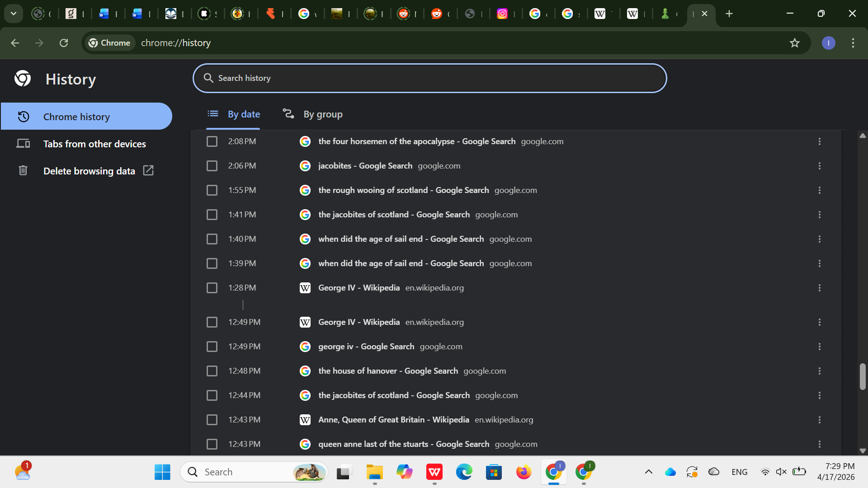The width and height of the screenshot is (868, 488).
Task: Click the Tabs from other devices icon
Action: [23, 144]
